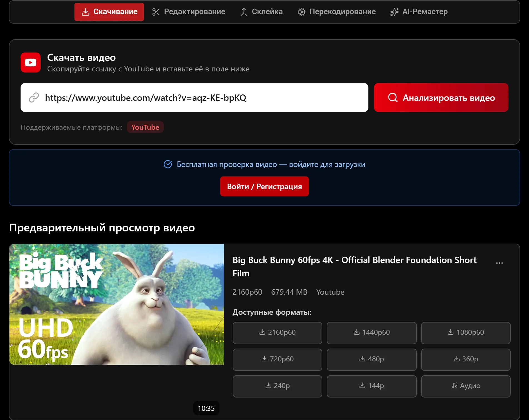Click the Войти / Регистрация button
This screenshot has height=420, width=529.
[x=264, y=186]
